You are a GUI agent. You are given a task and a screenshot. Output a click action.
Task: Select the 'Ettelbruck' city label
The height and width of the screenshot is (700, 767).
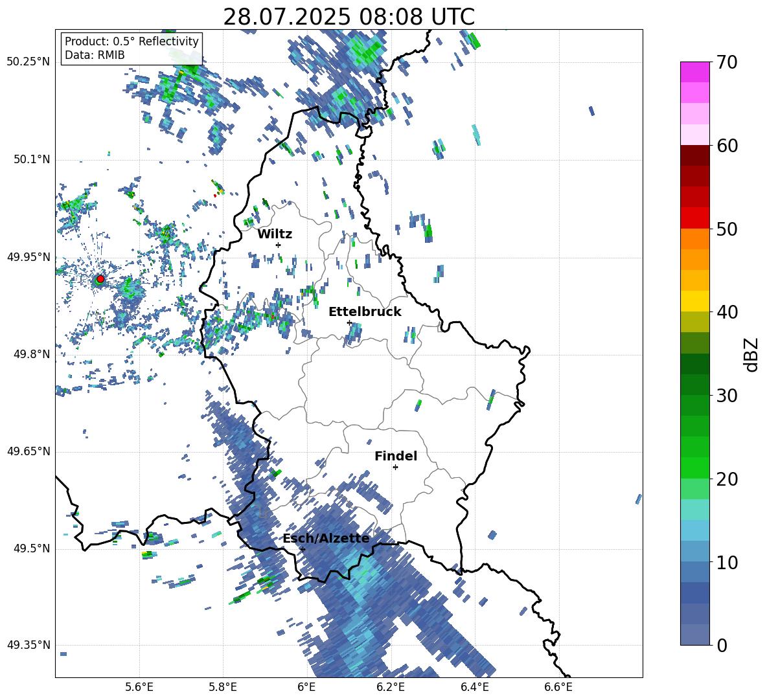[365, 312]
